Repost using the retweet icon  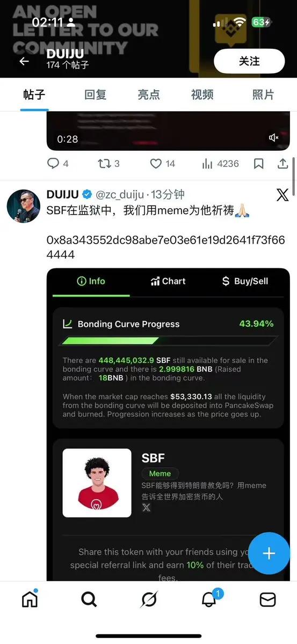[x=103, y=163]
